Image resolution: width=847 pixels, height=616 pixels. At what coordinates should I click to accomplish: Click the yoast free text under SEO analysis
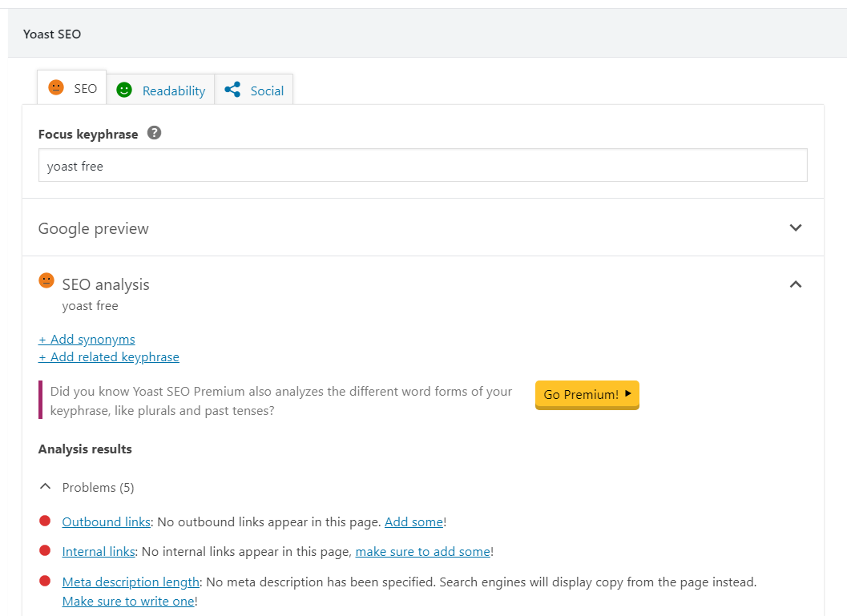coord(91,306)
